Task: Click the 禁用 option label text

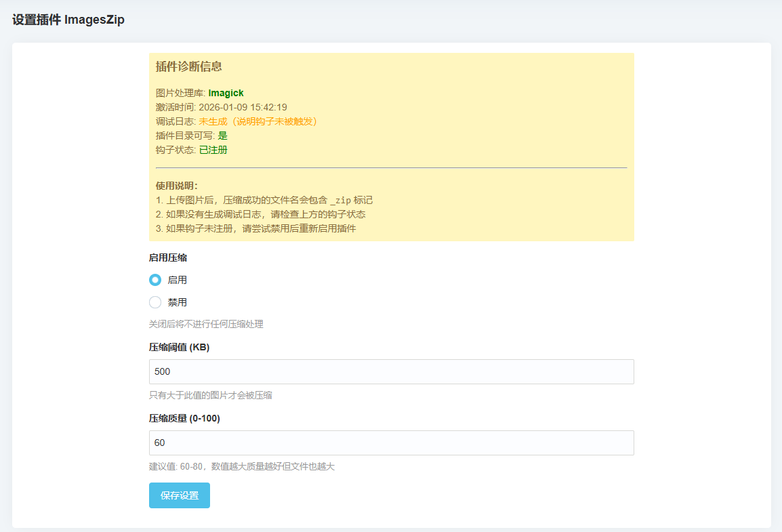Action: click(x=178, y=302)
